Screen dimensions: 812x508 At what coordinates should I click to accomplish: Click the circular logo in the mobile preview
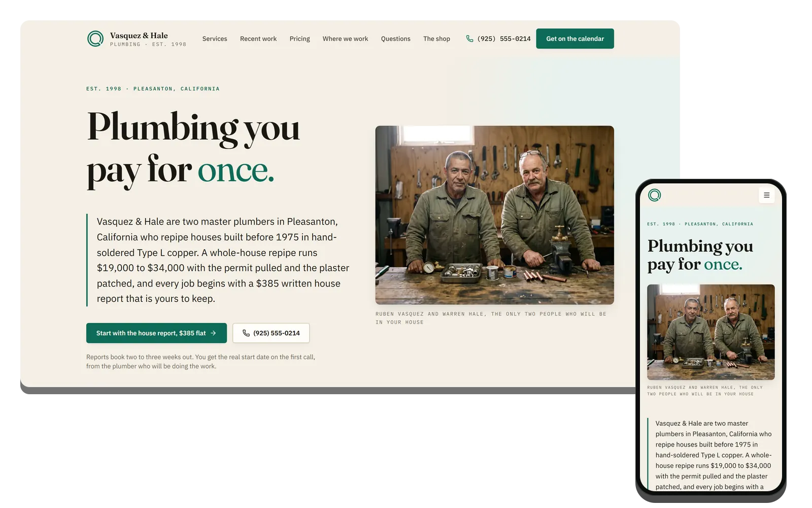click(655, 195)
